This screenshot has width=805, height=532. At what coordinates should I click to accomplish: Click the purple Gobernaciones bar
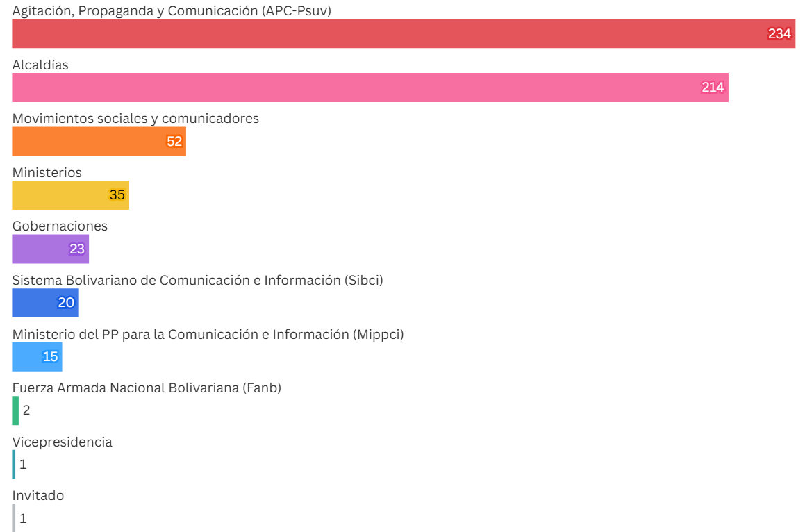click(x=50, y=249)
